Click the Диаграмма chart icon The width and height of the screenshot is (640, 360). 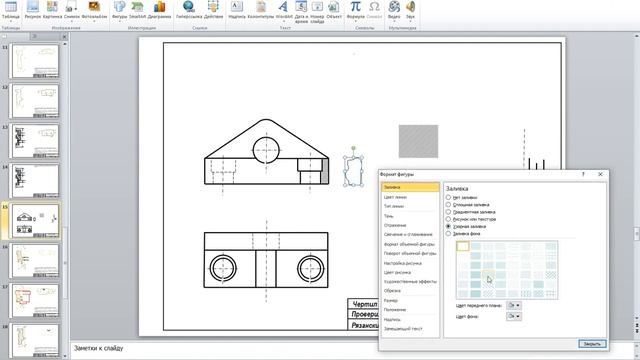pyautogui.click(x=159, y=10)
